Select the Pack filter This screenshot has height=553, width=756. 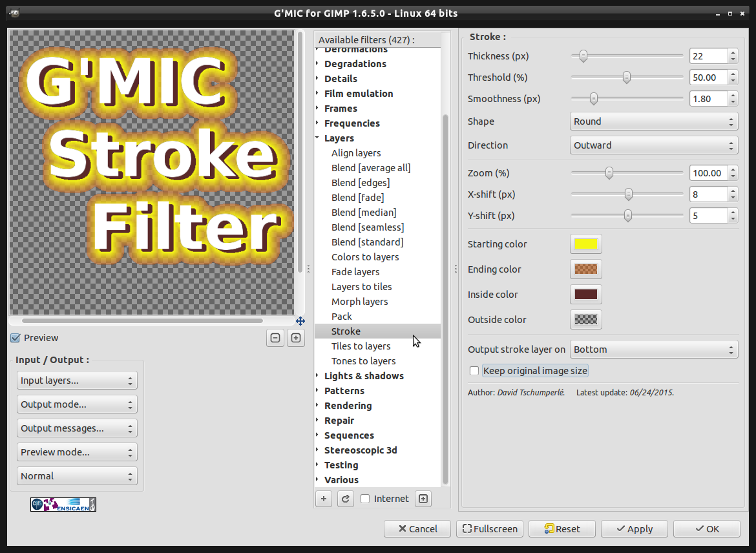[x=341, y=317]
